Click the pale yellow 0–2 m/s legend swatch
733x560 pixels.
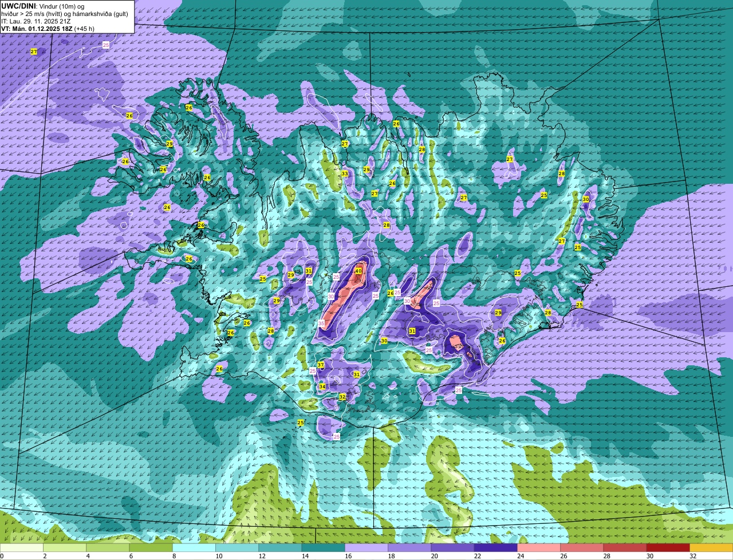click(22, 548)
